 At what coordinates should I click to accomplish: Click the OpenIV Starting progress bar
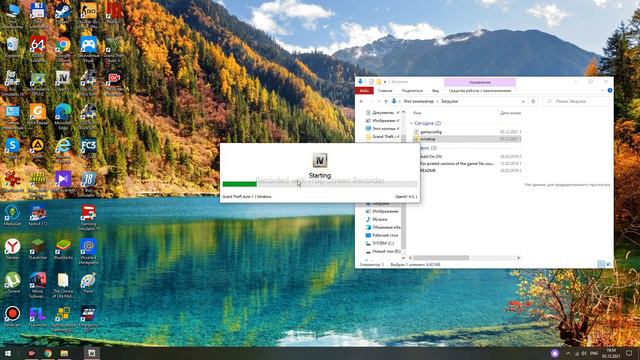click(x=320, y=184)
